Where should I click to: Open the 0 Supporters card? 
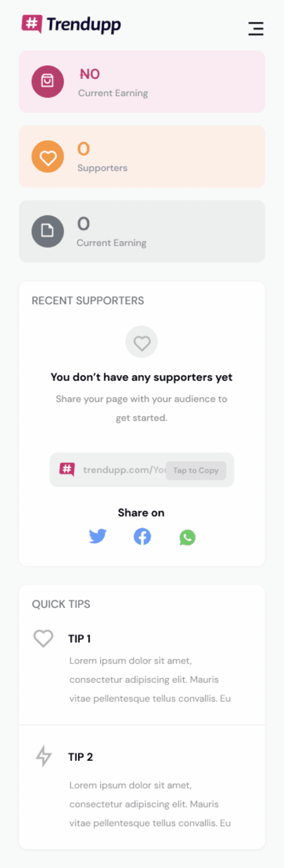(142, 156)
